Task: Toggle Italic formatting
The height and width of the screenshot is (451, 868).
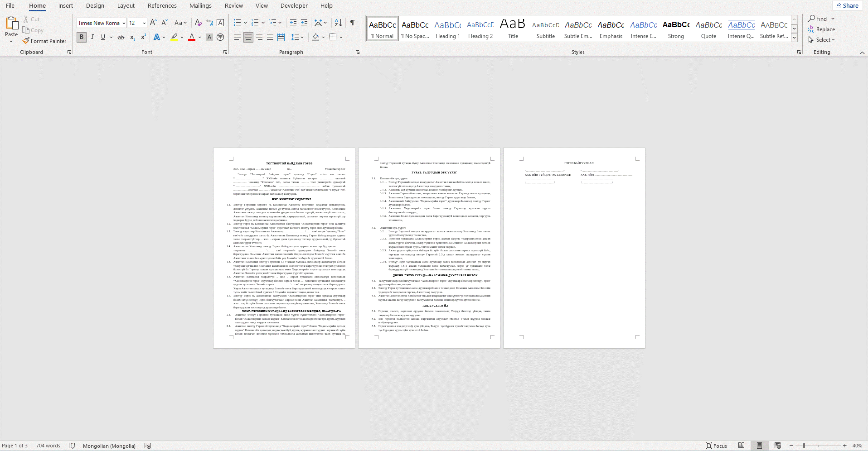Action: coord(92,37)
